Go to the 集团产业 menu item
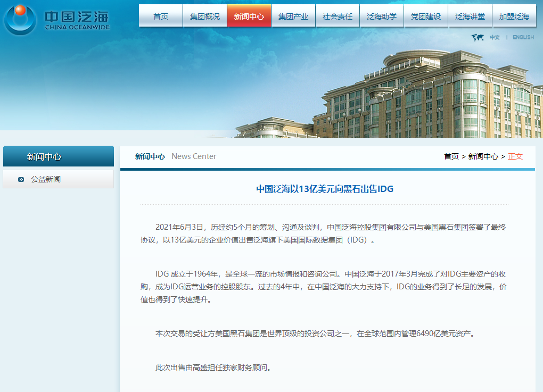Image resolution: width=543 pixels, height=392 pixels. click(x=293, y=16)
